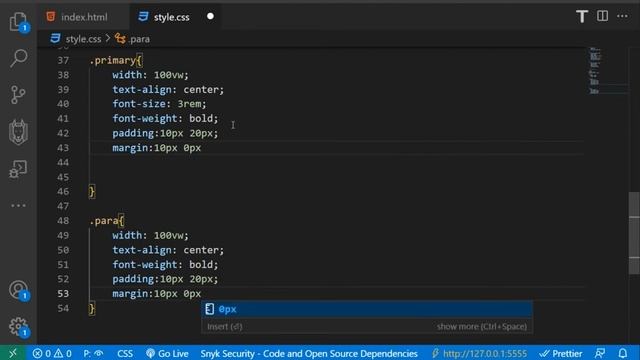Click text-align: center on line 39
640x360 pixels.
click(168, 90)
